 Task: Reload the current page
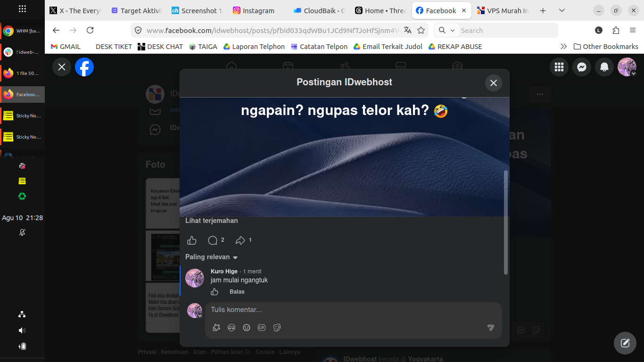click(90, 30)
